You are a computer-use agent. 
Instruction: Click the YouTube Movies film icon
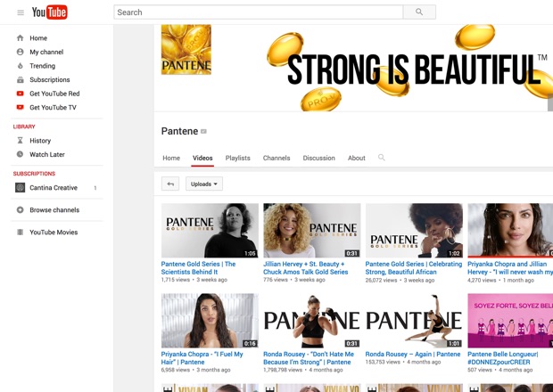[21, 233]
